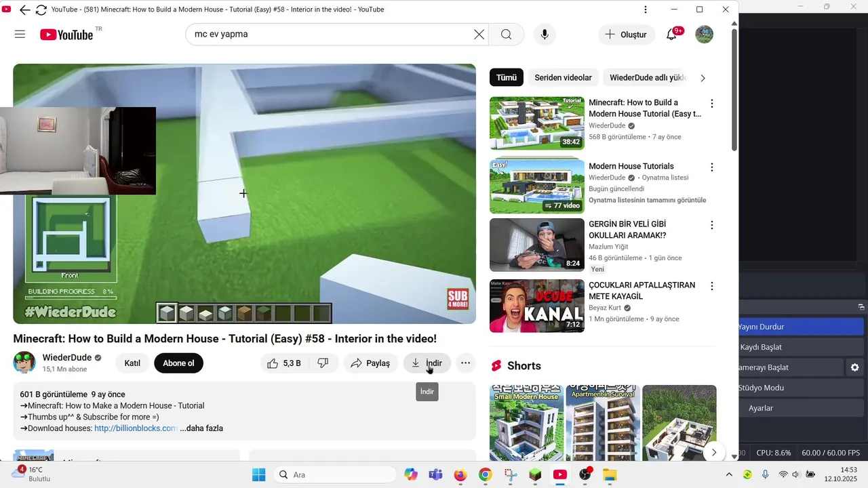Click Kaydı Başlat in OBS window
The image size is (868, 488).
801,347
